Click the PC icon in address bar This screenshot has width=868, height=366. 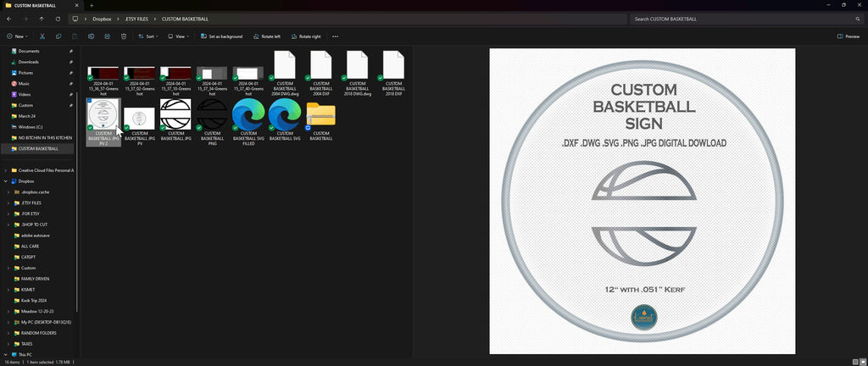pos(75,19)
